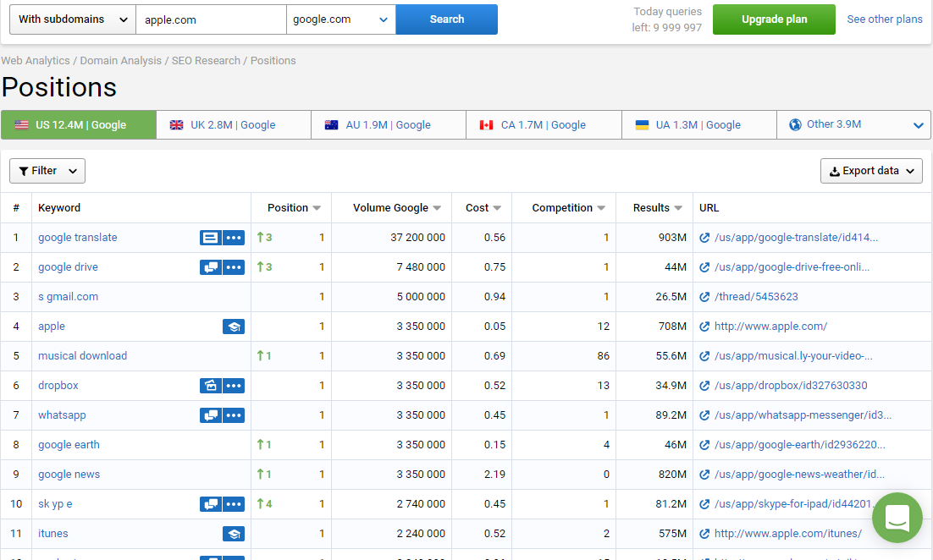Open external link icon for skype-for-ipad URL

(x=704, y=504)
